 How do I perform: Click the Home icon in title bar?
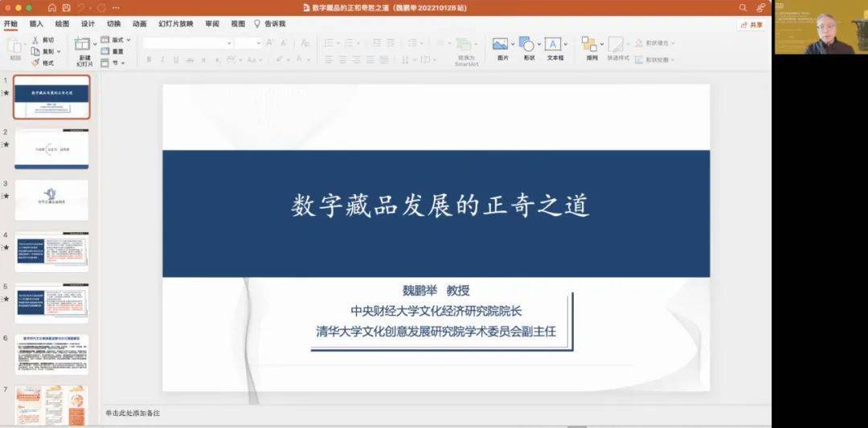[52, 7]
